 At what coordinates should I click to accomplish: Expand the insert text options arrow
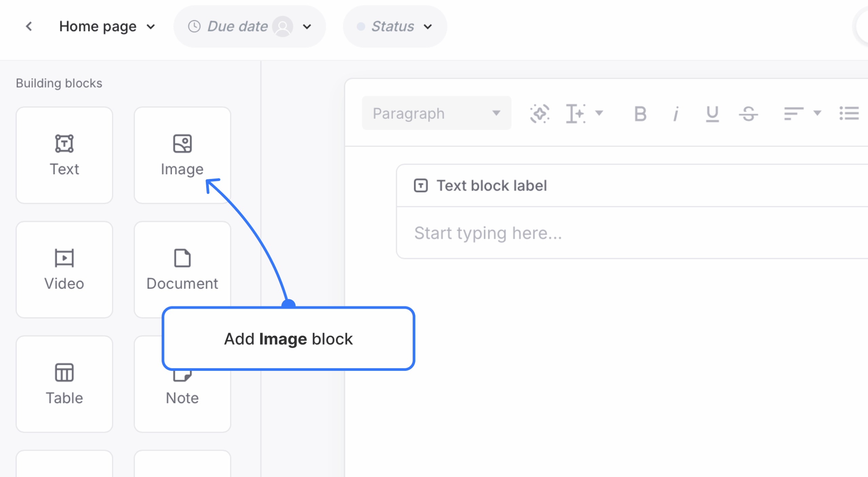[x=599, y=113]
